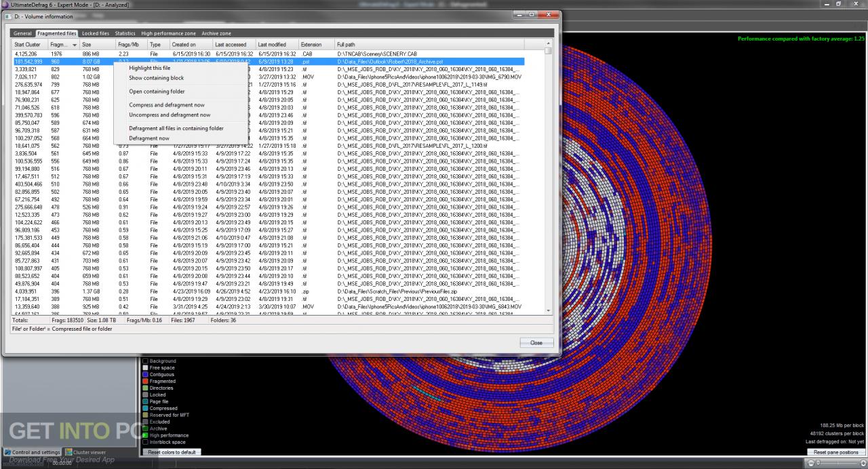868x469 pixels.
Task: Choose Uncompress and defragment now
Action: [180, 115]
